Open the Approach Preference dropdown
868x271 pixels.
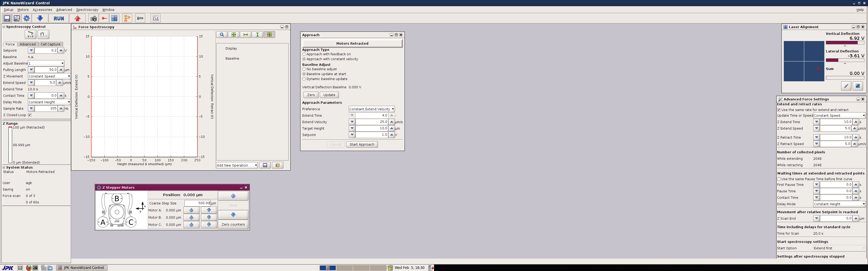(x=372, y=109)
